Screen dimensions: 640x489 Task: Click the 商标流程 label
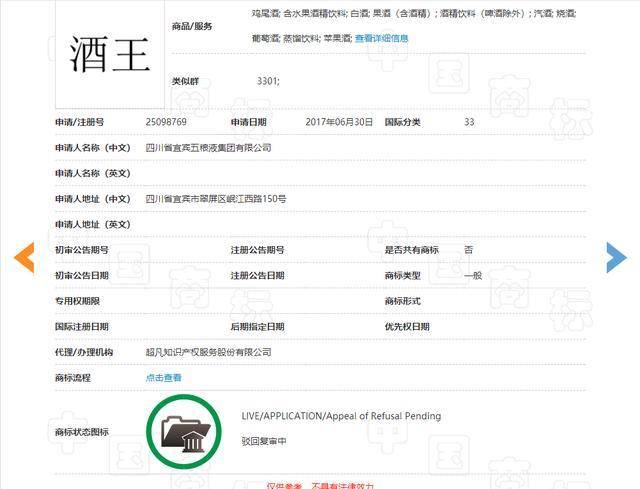73,378
